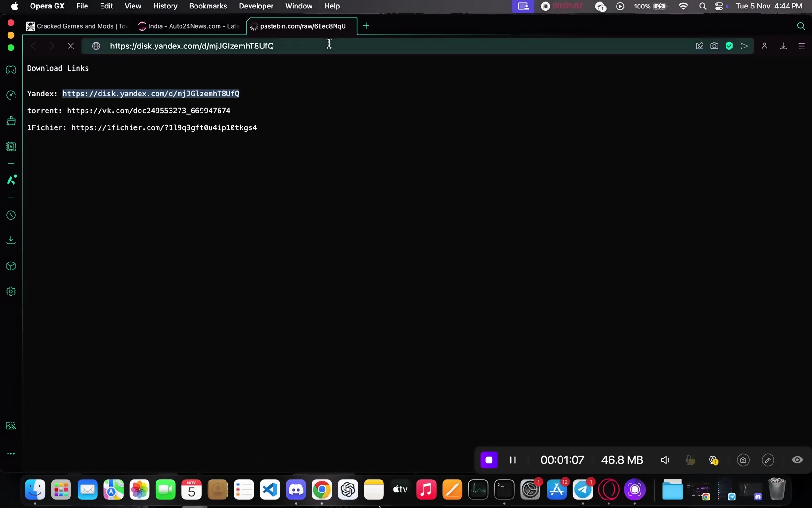The height and width of the screenshot is (508, 812).
Task: Stop the screen recording
Action: click(489, 460)
